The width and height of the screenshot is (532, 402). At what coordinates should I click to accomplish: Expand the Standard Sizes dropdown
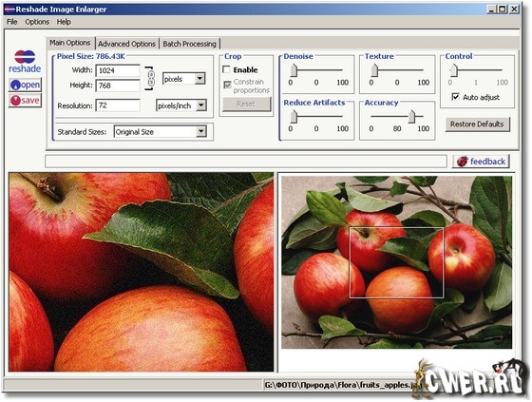(x=201, y=131)
